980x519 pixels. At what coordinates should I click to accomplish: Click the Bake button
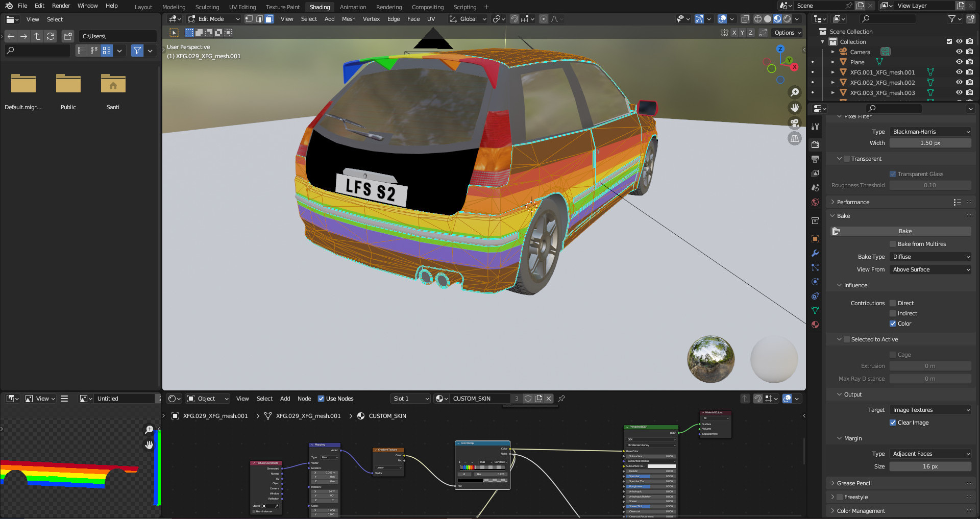pos(901,231)
